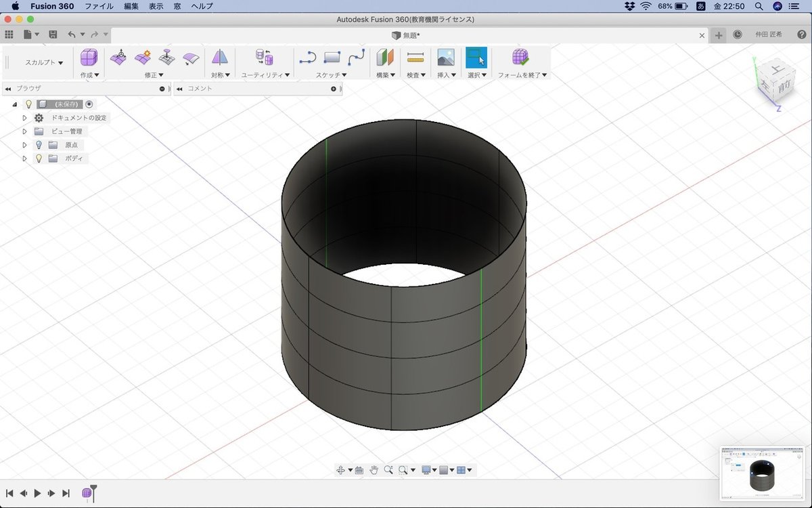Open the Utilities tool icon
The image size is (812, 508).
click(x=263, y=58)
